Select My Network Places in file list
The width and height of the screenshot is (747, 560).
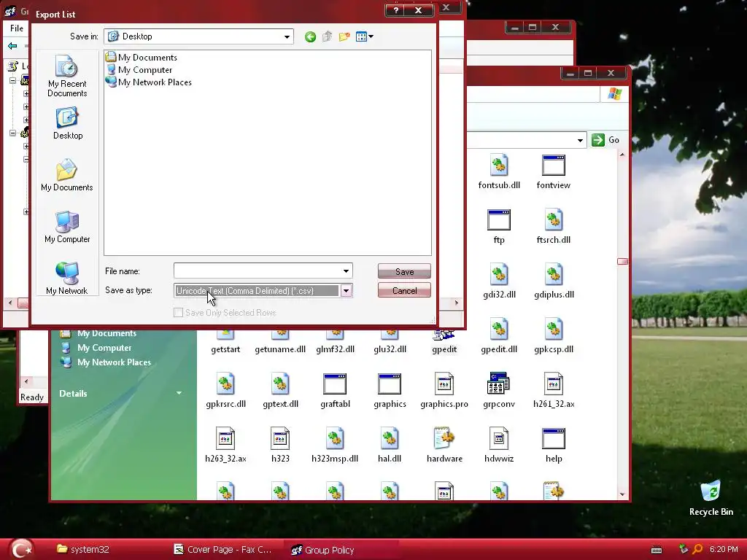point(149,82)
